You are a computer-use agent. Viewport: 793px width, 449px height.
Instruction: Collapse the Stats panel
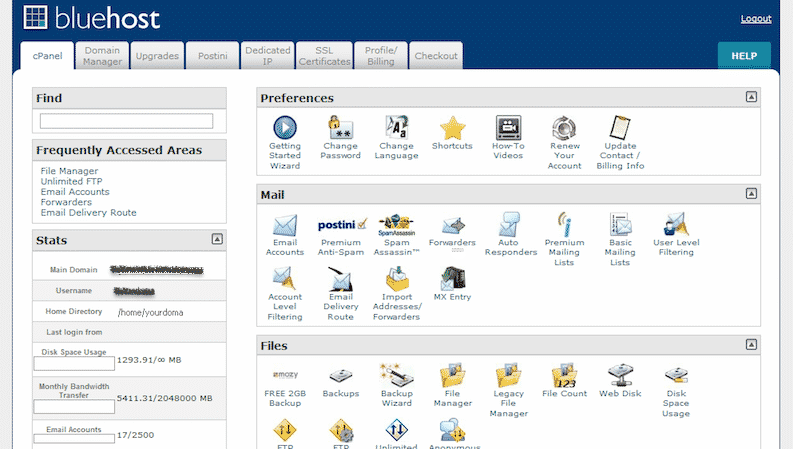click(x=217, y=239)
